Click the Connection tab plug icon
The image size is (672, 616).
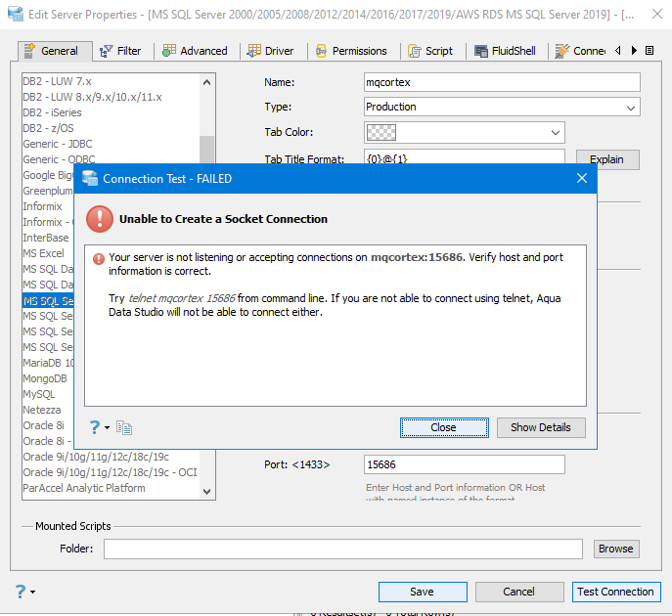(561, 51)
